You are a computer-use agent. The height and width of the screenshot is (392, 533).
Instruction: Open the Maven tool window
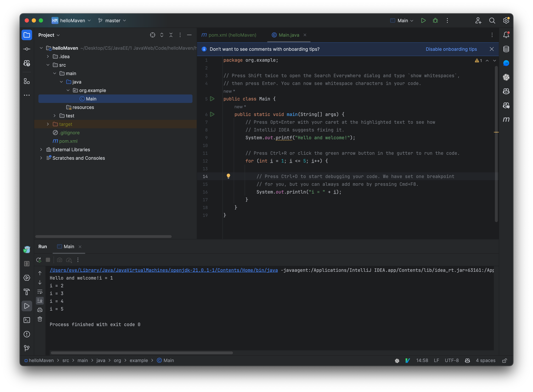(x=506, y=120)
